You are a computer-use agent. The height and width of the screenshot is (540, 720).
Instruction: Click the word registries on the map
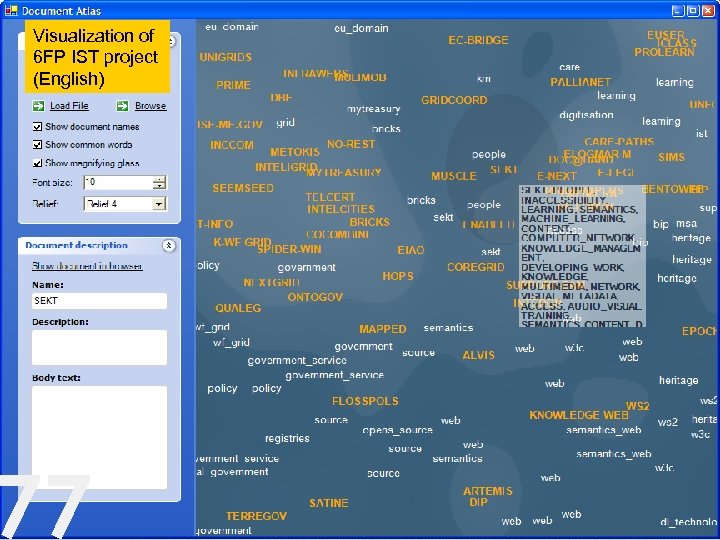click(287, 439)
